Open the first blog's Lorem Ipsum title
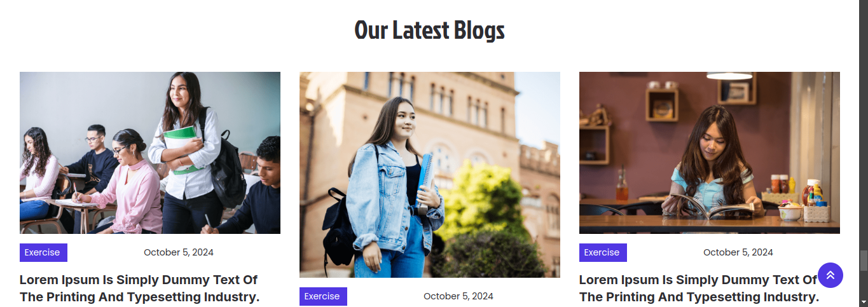868x307 pixels. click(x=140, y=289)
